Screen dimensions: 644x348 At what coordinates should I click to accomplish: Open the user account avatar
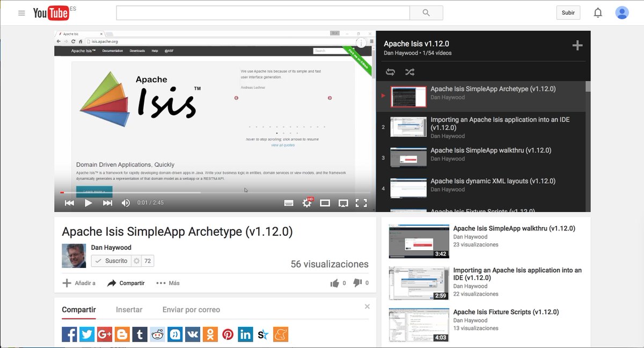coord(622,12)
